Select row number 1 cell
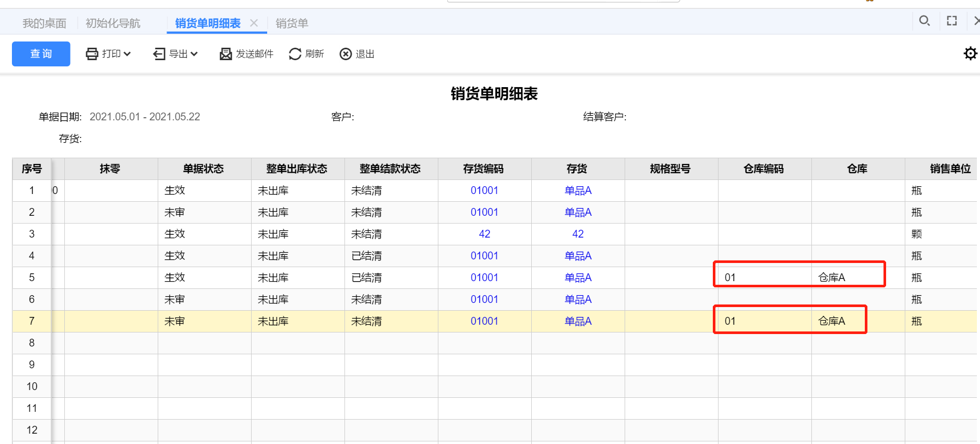 click(32, 190)
